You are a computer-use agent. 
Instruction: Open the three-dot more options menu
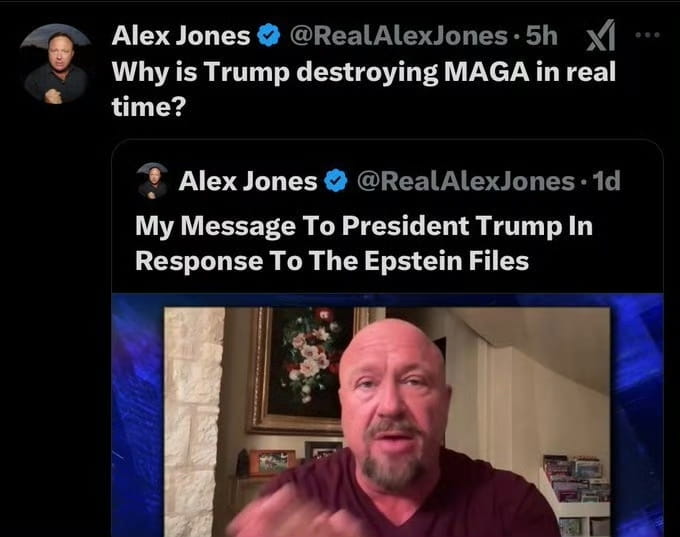click(x=648, y=35)
